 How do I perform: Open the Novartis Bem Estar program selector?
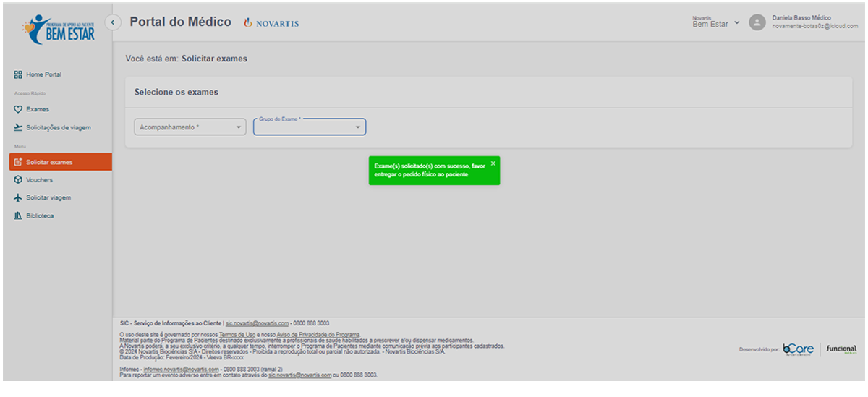tap(715, 22)
